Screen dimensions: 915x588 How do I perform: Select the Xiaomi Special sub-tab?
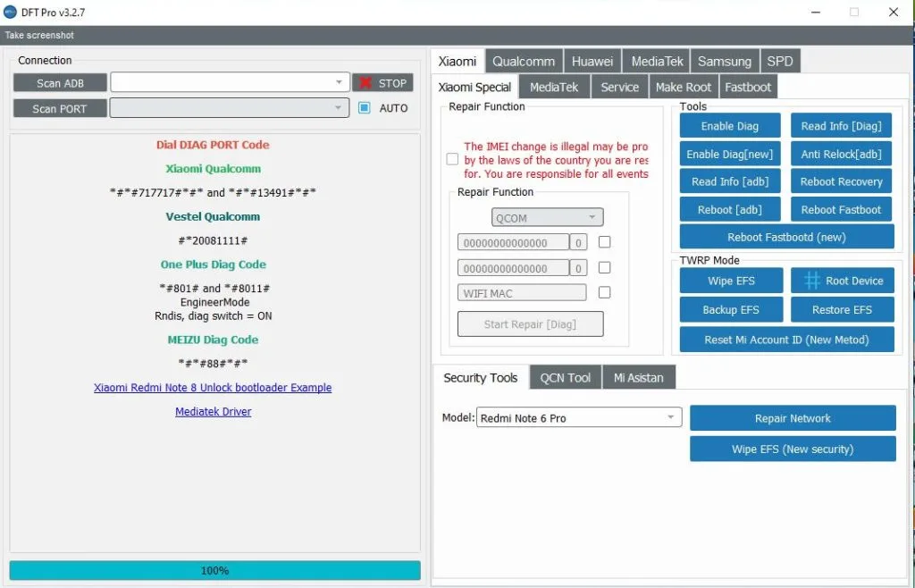[x=474, y=87]
